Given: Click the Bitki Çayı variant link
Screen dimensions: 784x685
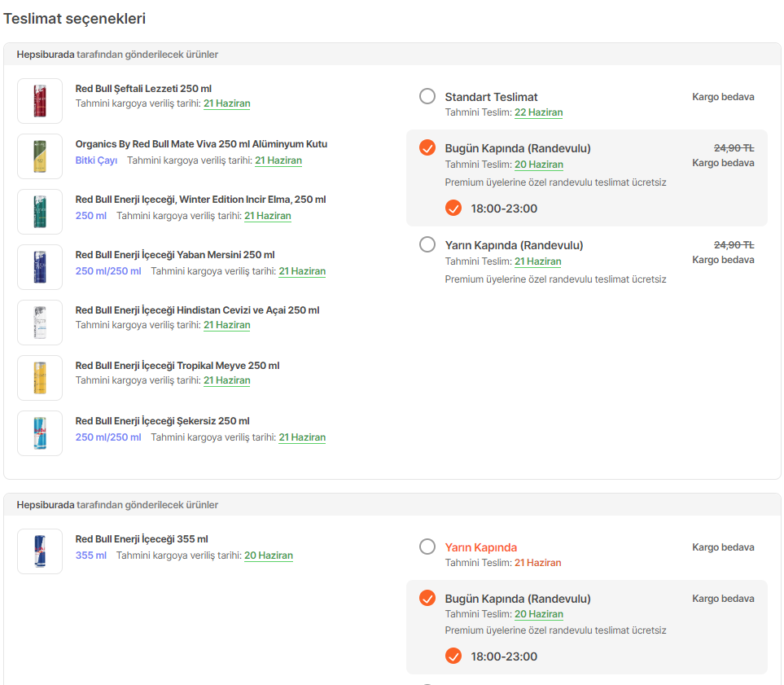Looking at the screenshot, I should tap(96, 160).
